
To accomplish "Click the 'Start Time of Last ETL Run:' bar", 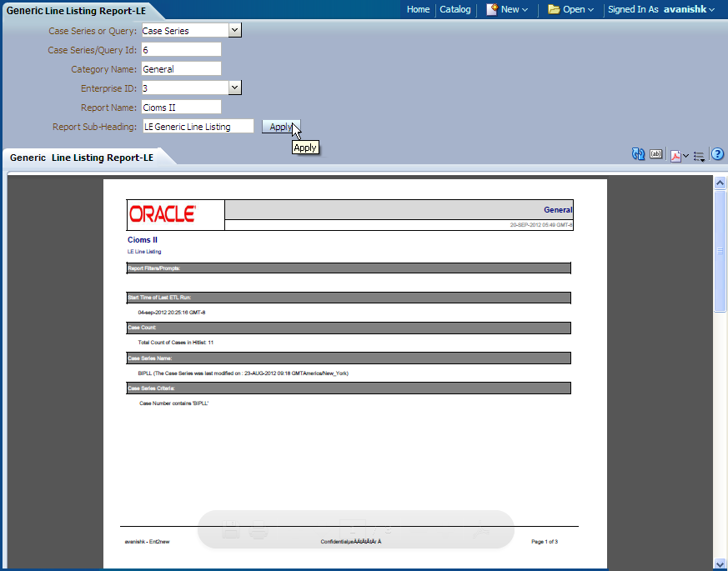I will (349, 298).
